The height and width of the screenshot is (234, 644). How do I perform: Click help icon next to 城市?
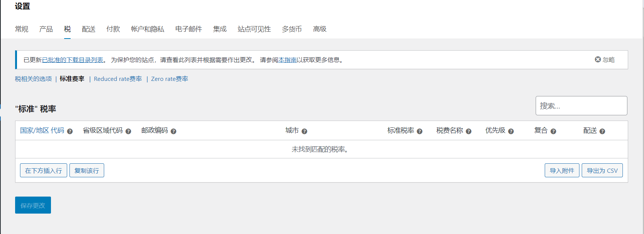(x=304, y=132)
